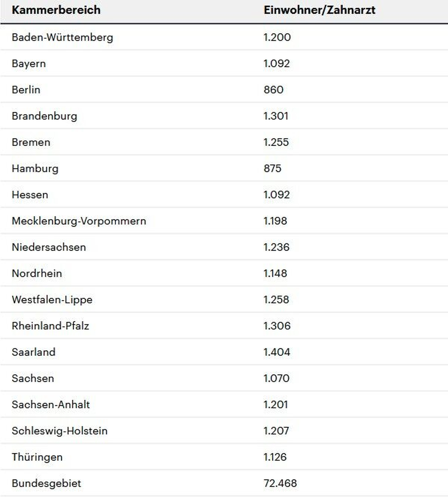Select the value 1.126 for Thüringen
448x500 pixels.
tap(275, 457)
